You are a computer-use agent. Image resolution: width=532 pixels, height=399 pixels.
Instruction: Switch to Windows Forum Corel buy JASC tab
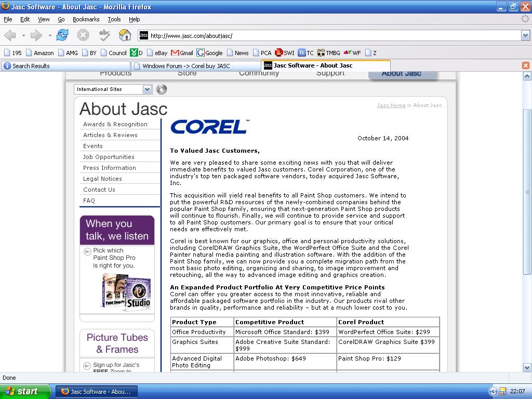coord(196,66)
